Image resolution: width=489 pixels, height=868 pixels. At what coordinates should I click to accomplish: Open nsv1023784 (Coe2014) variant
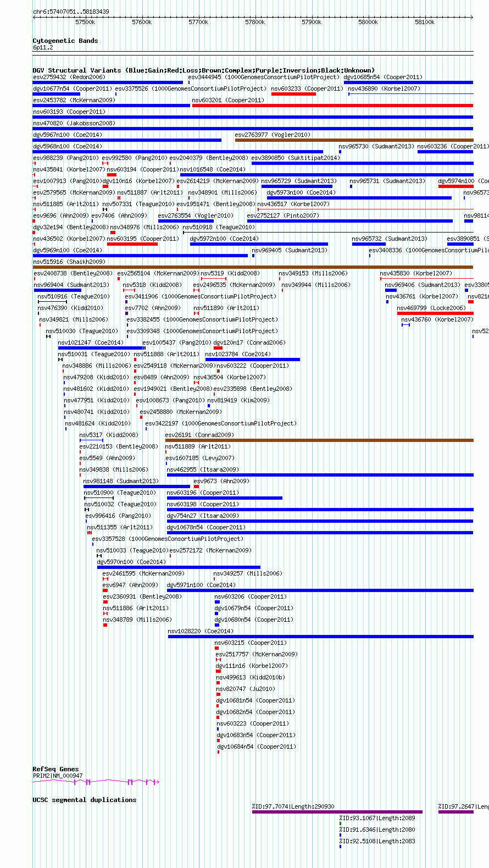238,354
